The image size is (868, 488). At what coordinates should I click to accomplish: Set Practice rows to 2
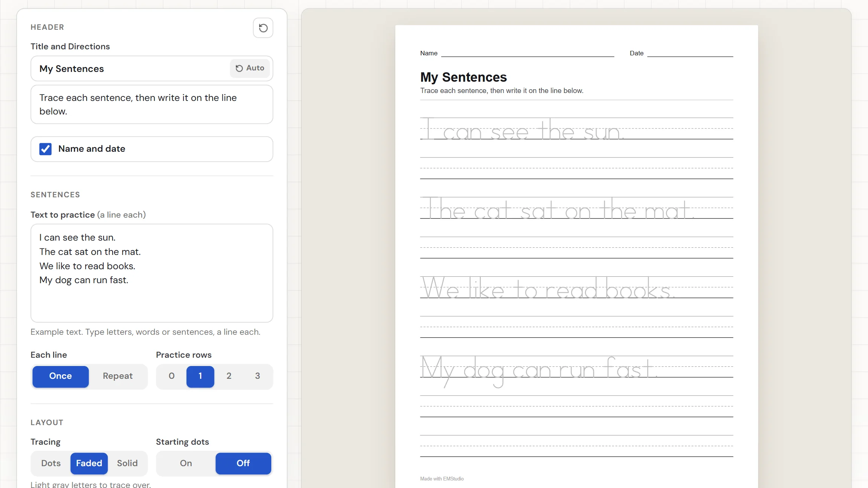pyautogui.click(x=229, y=376)
